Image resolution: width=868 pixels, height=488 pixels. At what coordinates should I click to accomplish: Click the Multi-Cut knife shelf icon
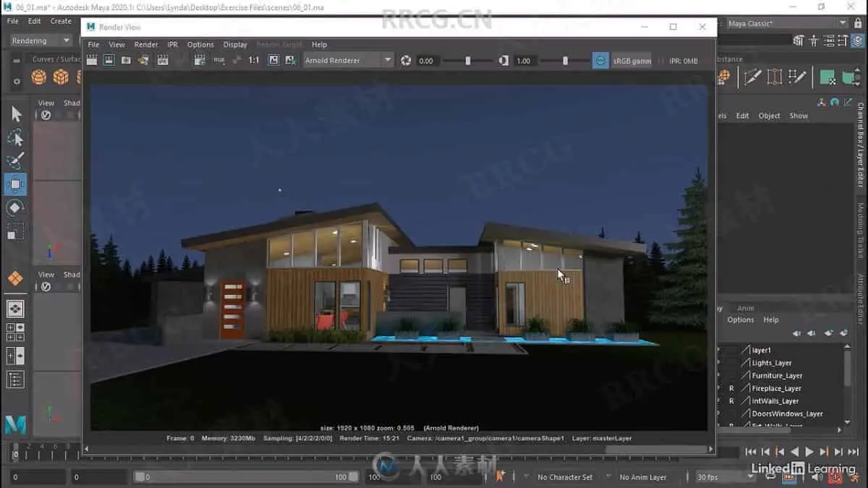pos(752,77)
